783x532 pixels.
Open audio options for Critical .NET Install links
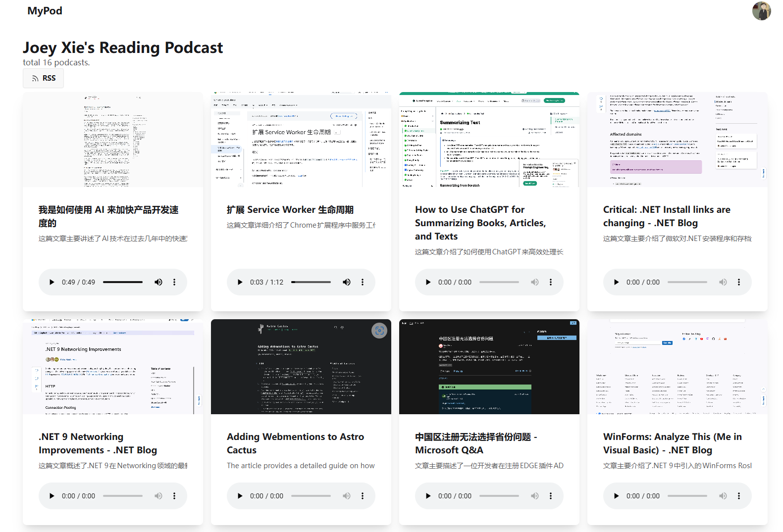739,282
